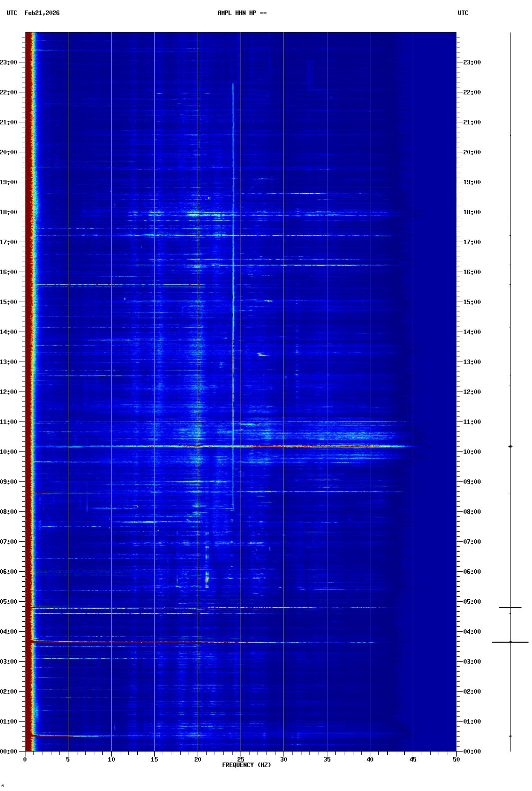The image size is (532, 791).
Task: Click the red low-frequency band along left edge
Action: pyautogui.click(x=30, y=350)
